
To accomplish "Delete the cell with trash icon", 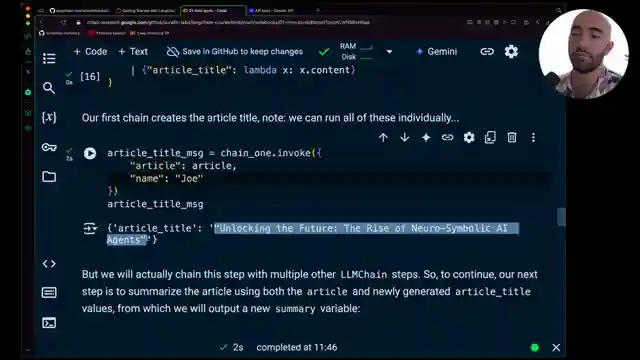I will [512, 138].
